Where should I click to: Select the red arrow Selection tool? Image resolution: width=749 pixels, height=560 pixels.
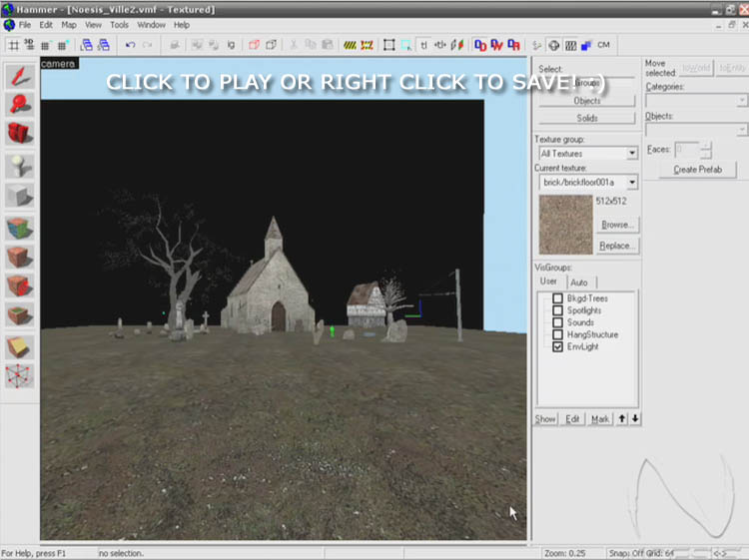[20, 76]
